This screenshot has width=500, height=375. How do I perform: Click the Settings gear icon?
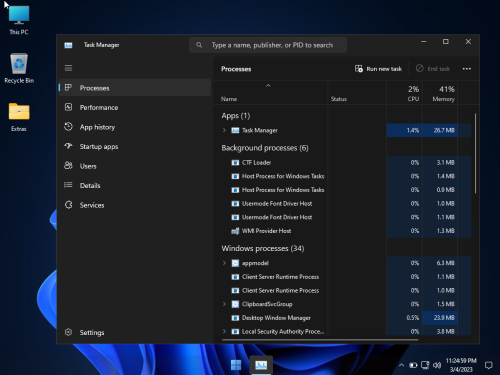coord(68,332)
